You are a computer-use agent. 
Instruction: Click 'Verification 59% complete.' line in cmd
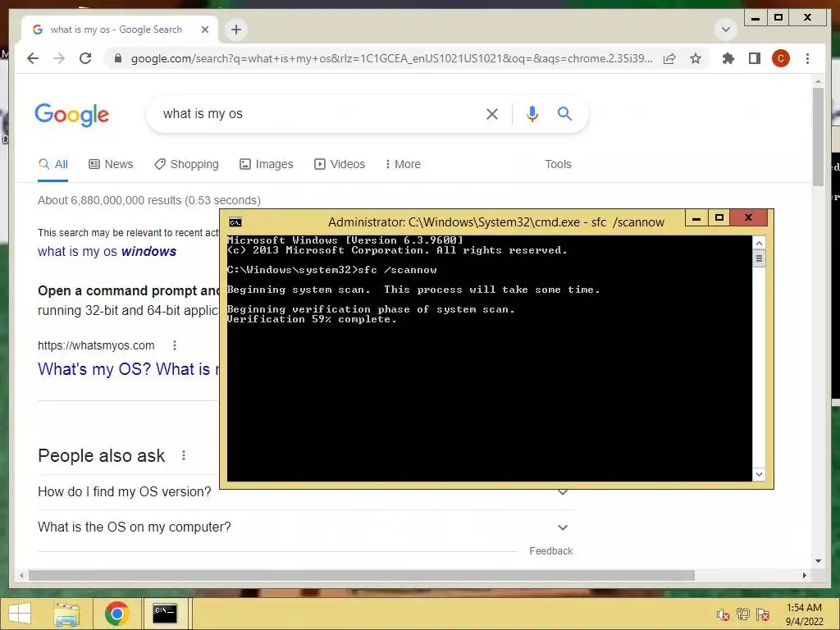pos(312,319)
